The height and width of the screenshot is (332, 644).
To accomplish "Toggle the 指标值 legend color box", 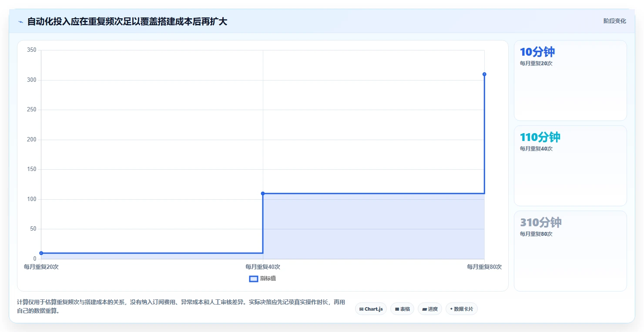I will tap(253, 278).
